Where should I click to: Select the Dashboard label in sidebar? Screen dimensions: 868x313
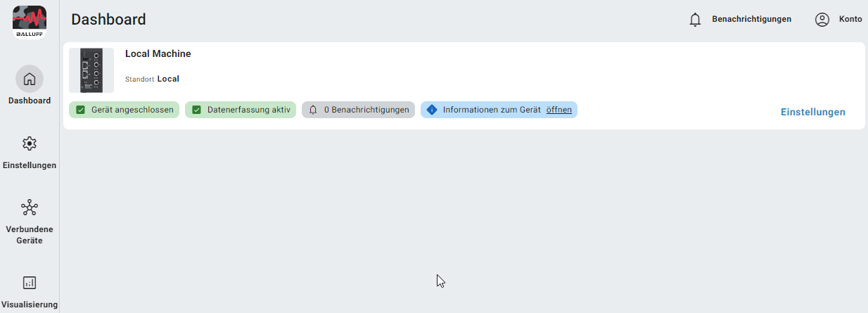coord(30,101)
